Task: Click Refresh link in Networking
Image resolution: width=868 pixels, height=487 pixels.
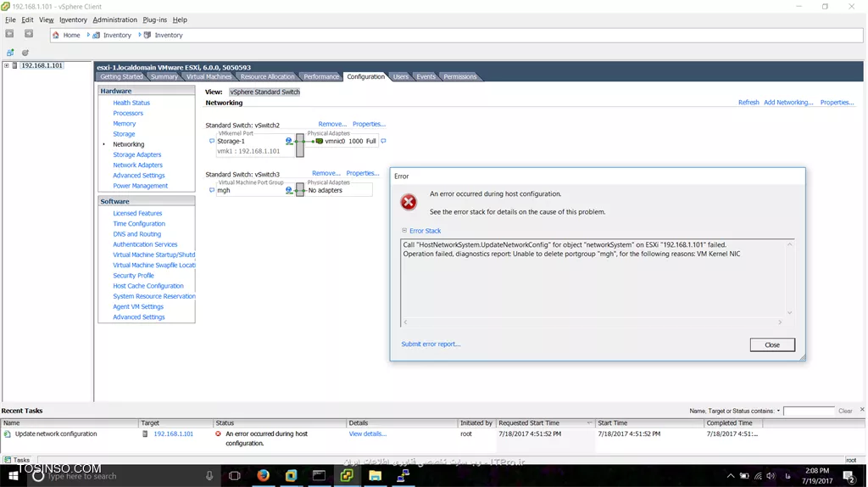Action: click(748, 103)
